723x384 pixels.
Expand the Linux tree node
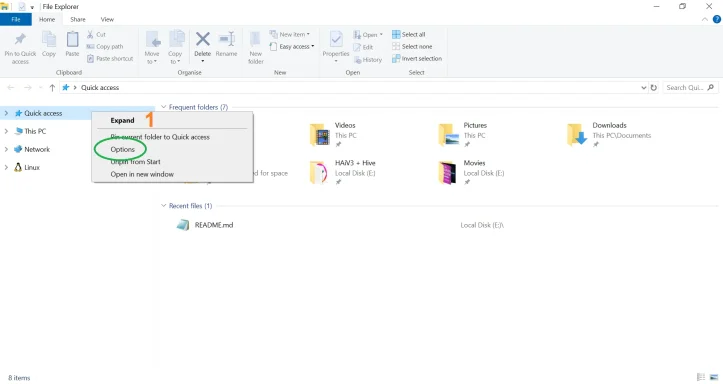point(6,167)
